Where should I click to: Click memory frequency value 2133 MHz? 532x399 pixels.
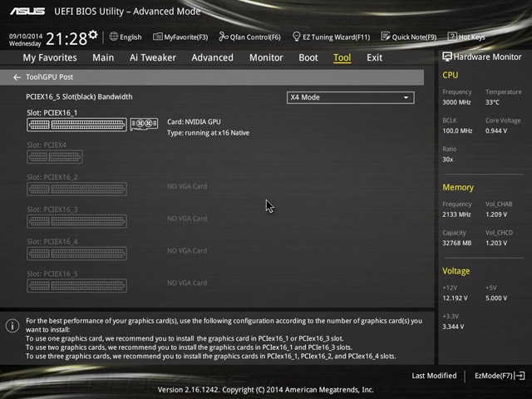pos(456,214)
